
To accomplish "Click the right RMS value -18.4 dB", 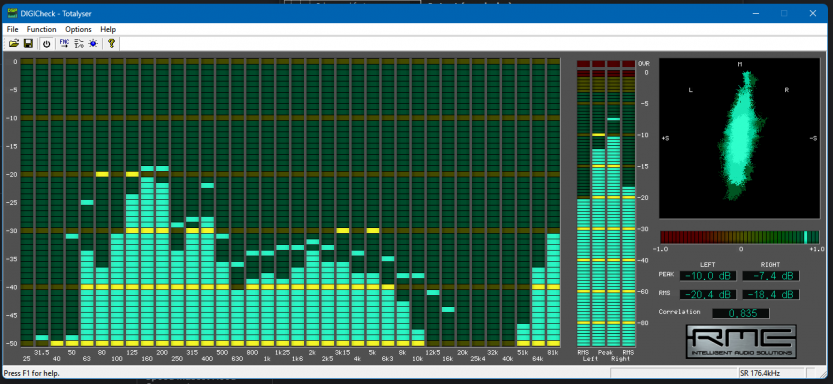I will point(770,295).
